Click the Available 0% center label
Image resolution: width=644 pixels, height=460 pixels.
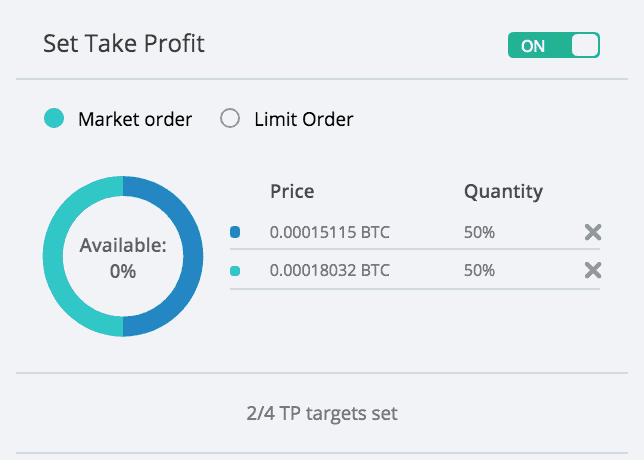click(123, 258)
